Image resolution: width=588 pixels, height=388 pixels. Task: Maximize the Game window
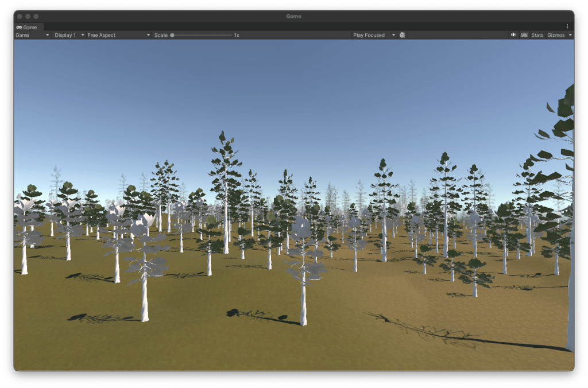pyautogui.click(x=37, y=16)
